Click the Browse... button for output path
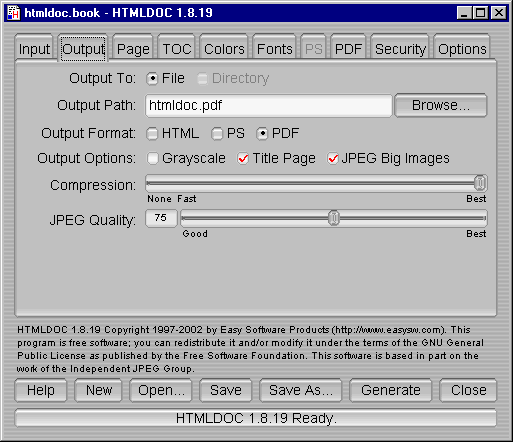The width and height of the screenshot is (513, 442). pyautogui.click(x=441, y=105)
